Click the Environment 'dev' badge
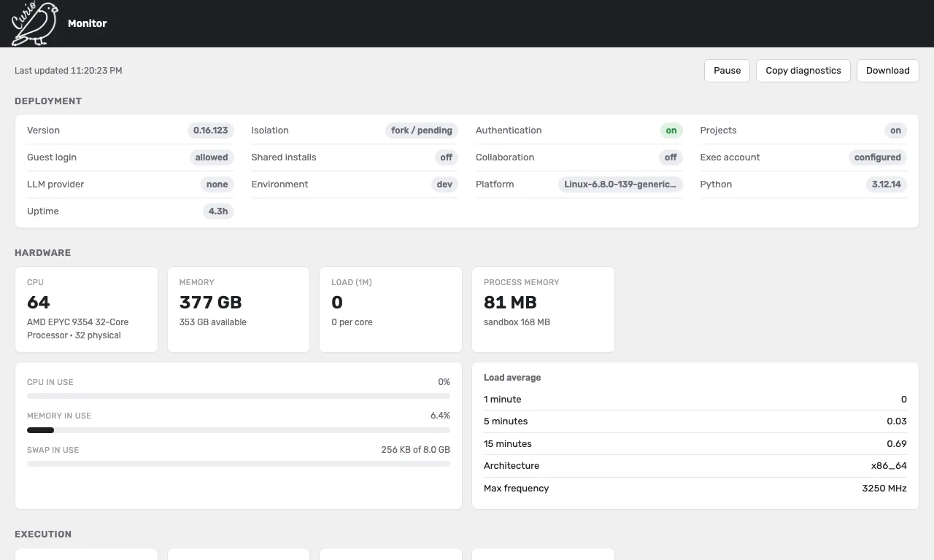 444,184
